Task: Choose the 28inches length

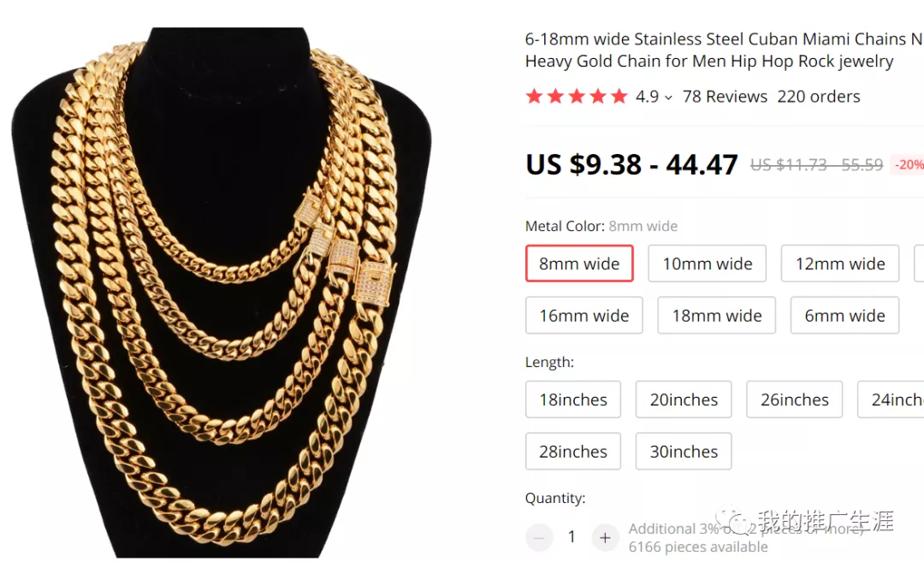Action: coord(573,452)
